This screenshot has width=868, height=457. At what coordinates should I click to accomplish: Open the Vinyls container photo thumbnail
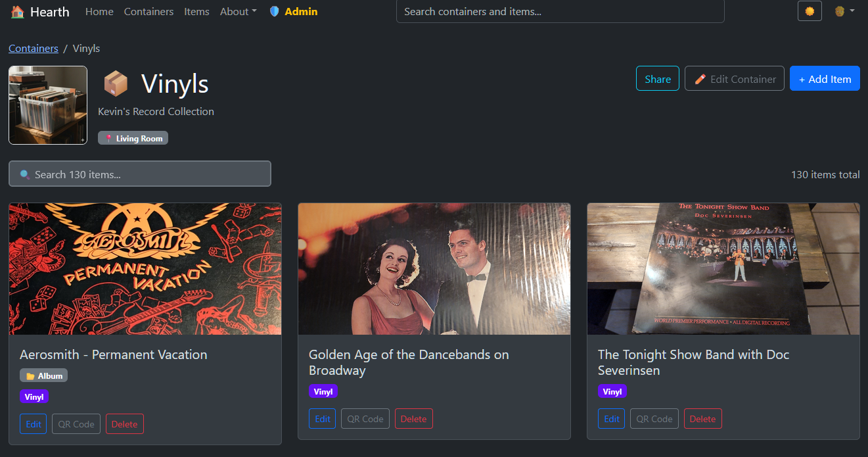(48, 105)
